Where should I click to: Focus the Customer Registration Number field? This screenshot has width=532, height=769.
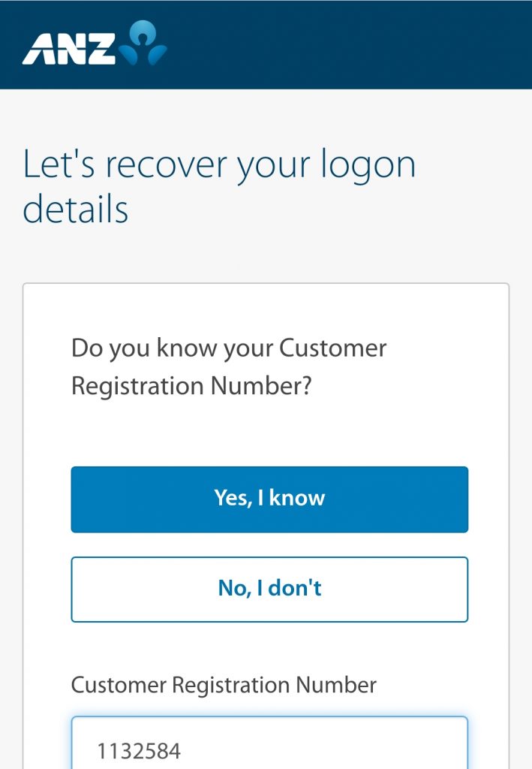[x=269, y=743]
